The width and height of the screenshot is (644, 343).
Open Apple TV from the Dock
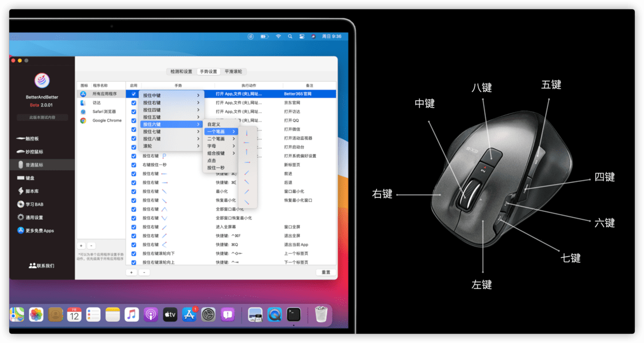pos(170,315)
